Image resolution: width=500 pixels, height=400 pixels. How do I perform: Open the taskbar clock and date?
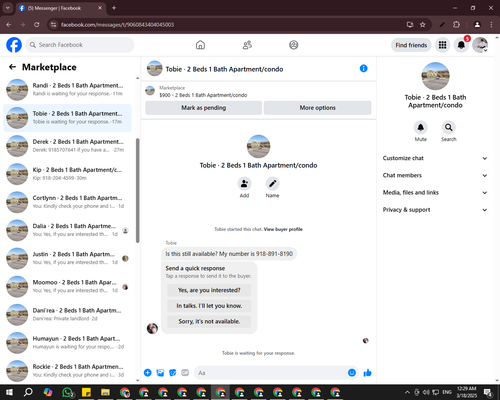point(467,392)
